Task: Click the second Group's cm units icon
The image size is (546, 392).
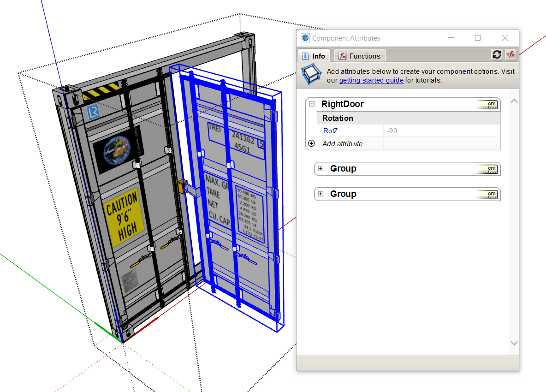Action: coord(487,195)
